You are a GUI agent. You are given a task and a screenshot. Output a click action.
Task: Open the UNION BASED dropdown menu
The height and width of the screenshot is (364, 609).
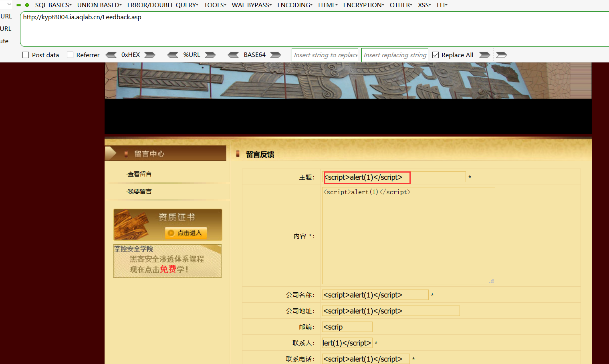99,5
